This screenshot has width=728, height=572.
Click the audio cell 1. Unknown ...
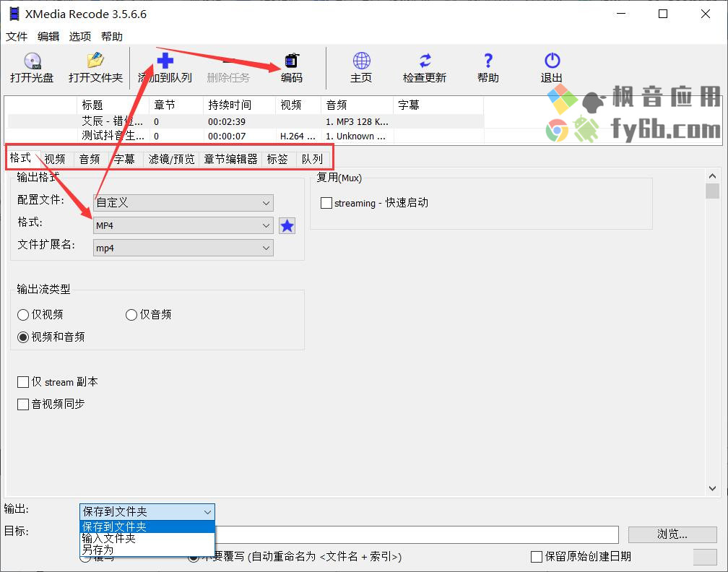click(355, 136)
